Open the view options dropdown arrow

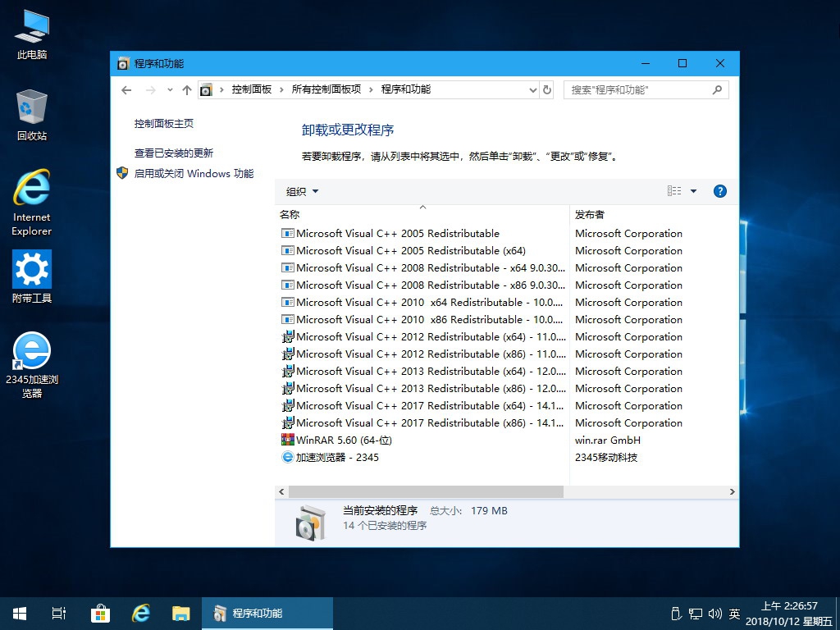693,190
